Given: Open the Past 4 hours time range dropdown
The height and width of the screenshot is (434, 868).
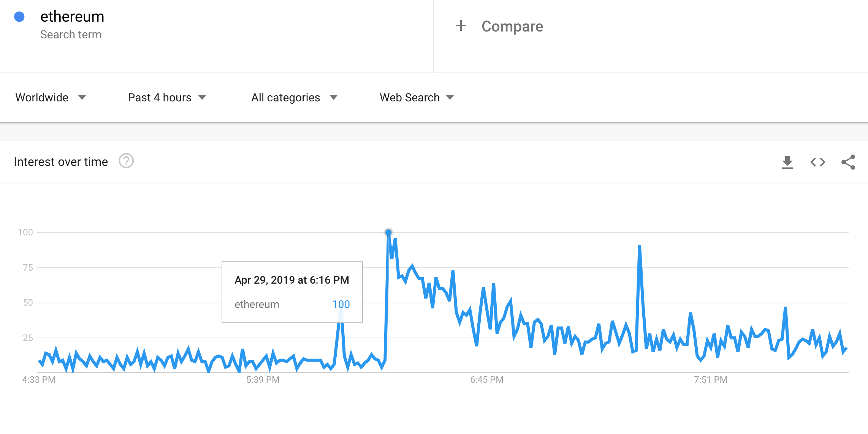Looking at the screenshot, I should [167, 98].
